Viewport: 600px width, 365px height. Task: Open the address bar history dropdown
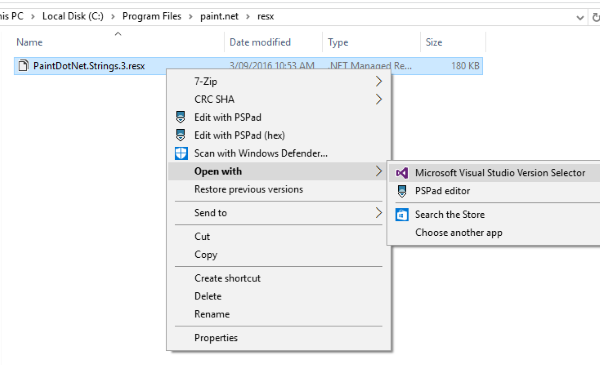click(580, 18)
